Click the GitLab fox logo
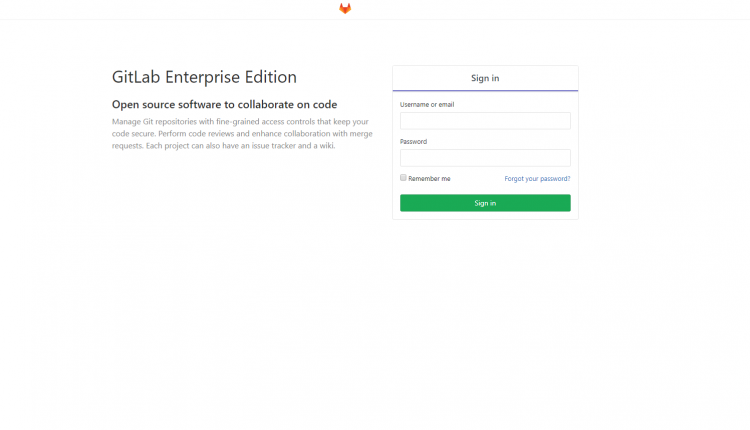 pos(345,9)
